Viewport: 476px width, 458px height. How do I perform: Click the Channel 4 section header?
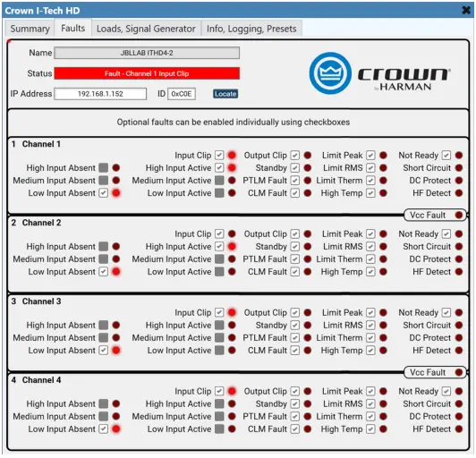36,380
